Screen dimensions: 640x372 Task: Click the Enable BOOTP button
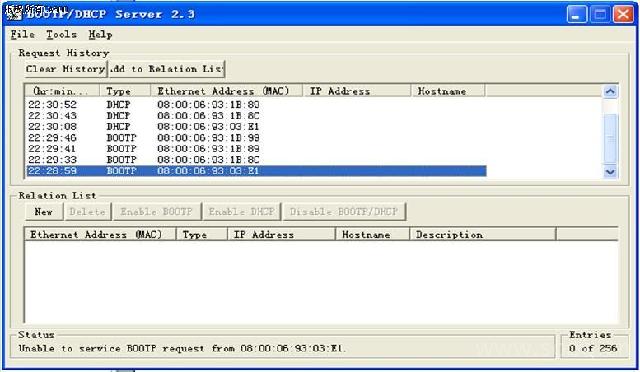[157, 212]
